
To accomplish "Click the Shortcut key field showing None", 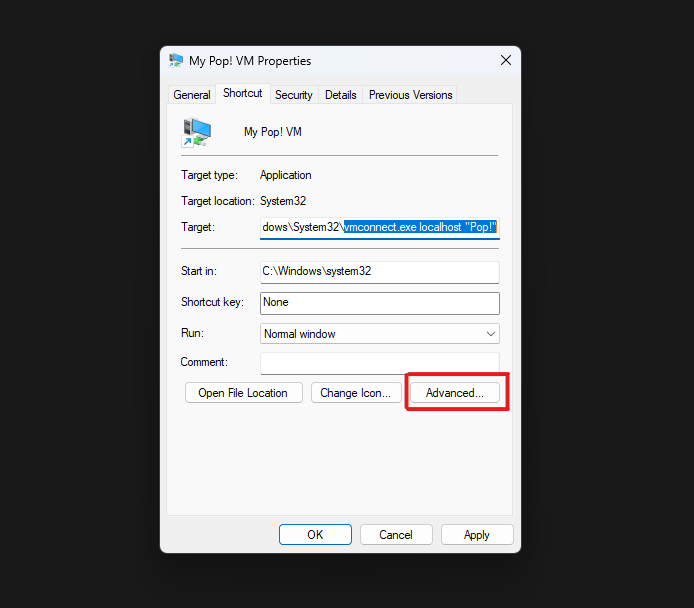I will pos(380,303).
